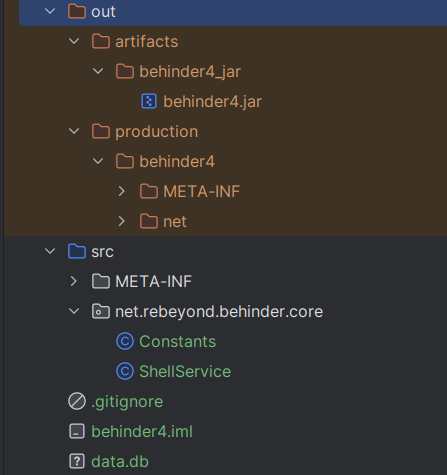
Task: Open the ShellService class
Action: pos(185,371)
